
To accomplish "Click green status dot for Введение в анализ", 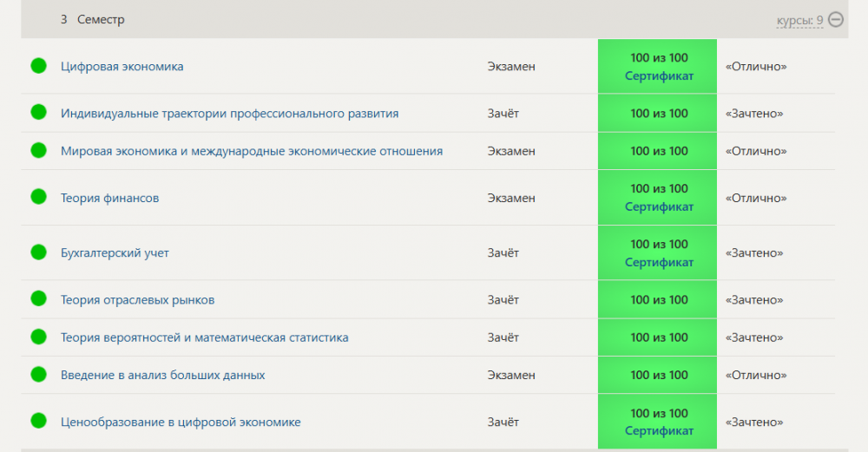I will (39, 374).
